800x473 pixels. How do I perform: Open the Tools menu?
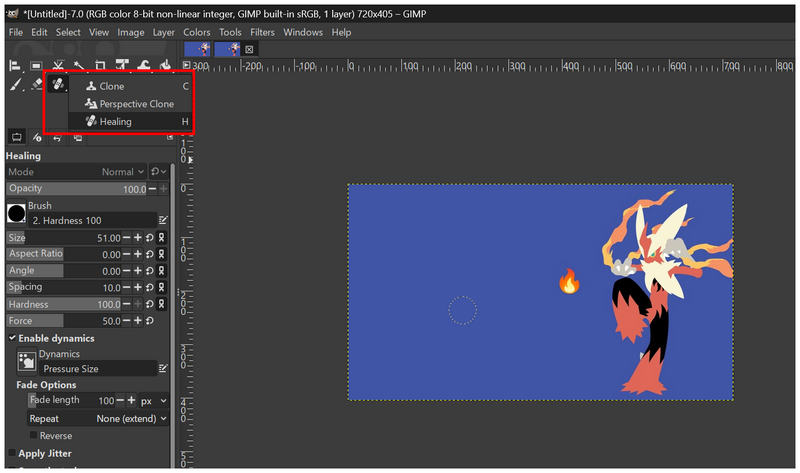pos(230,32)
